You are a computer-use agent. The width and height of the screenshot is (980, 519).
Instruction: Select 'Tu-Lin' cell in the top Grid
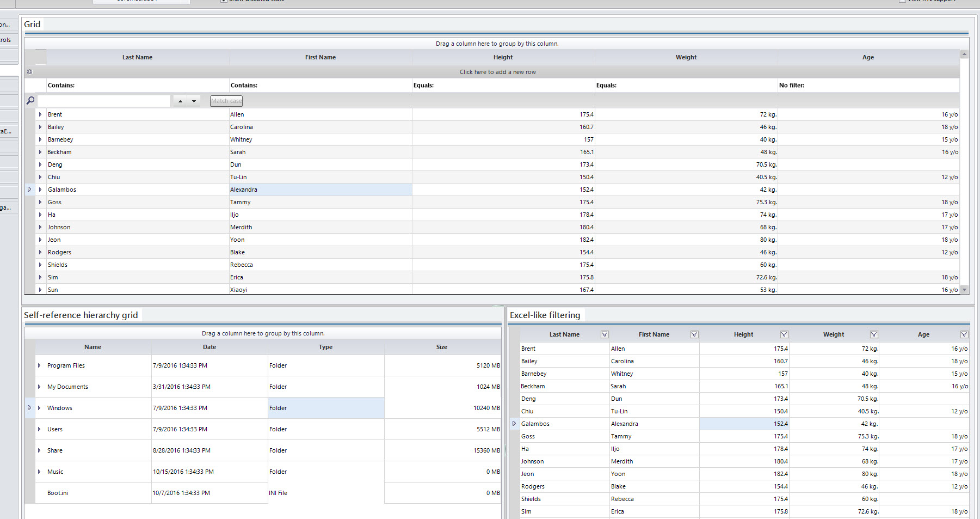point(320,177)
